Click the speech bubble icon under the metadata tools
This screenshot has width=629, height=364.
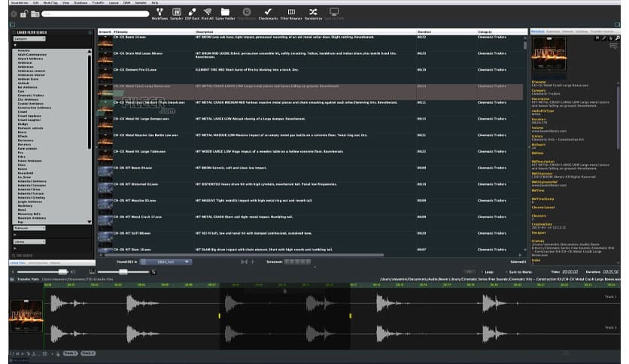pos(613,46)
